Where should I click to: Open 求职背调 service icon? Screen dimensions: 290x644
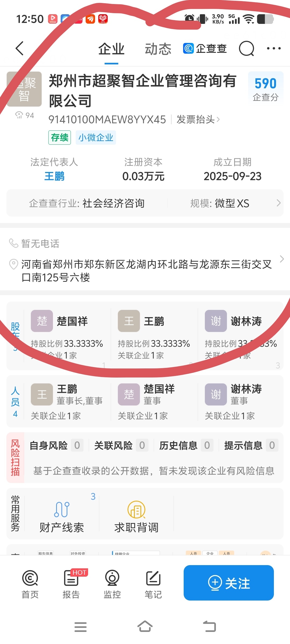pos(136,517)
